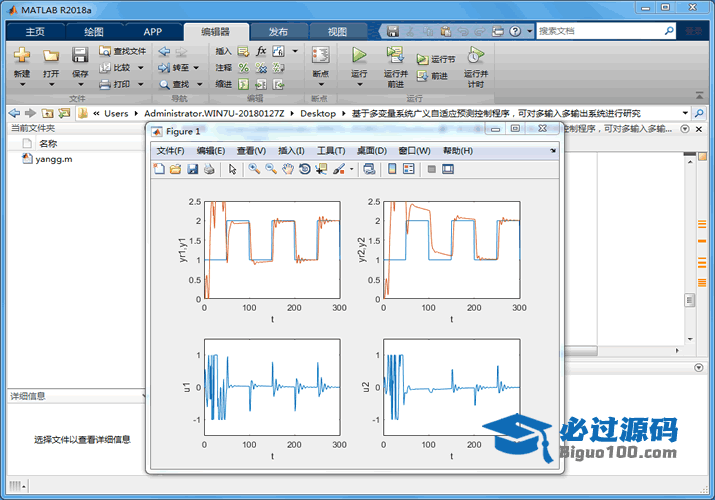Click the Save Figure icon in the Figure 1 toolbar
Viewport: 715px width, 500px height.
click(192, 169)
